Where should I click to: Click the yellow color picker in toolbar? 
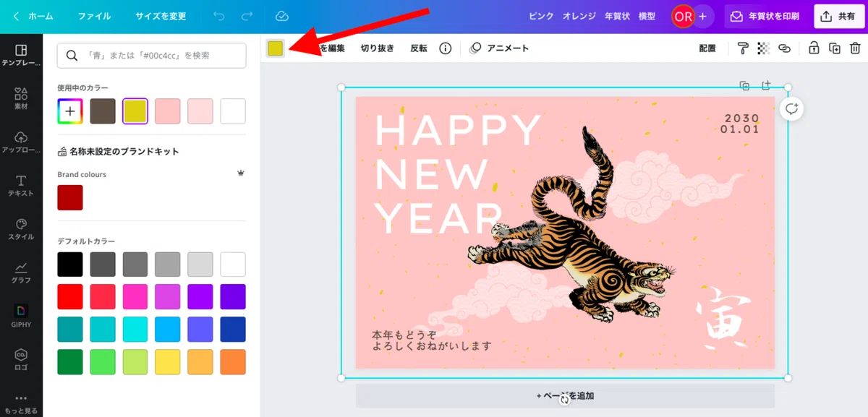(276, 48)
